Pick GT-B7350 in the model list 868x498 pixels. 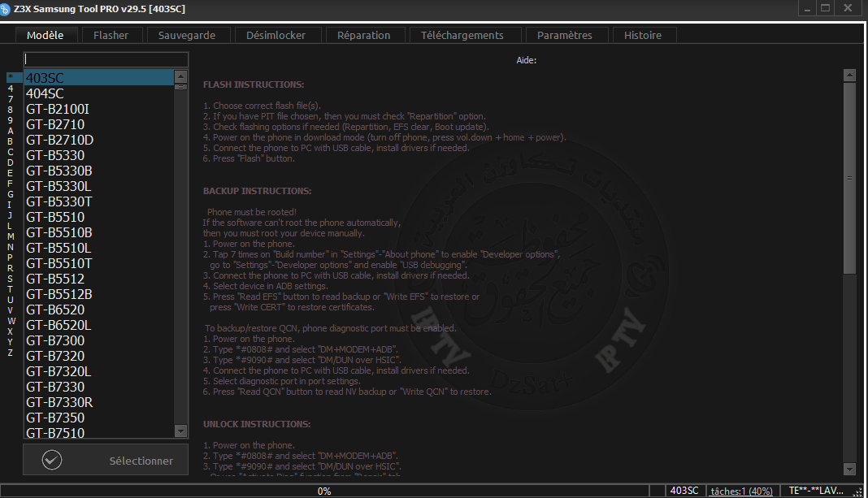click(x=98, y=418)
